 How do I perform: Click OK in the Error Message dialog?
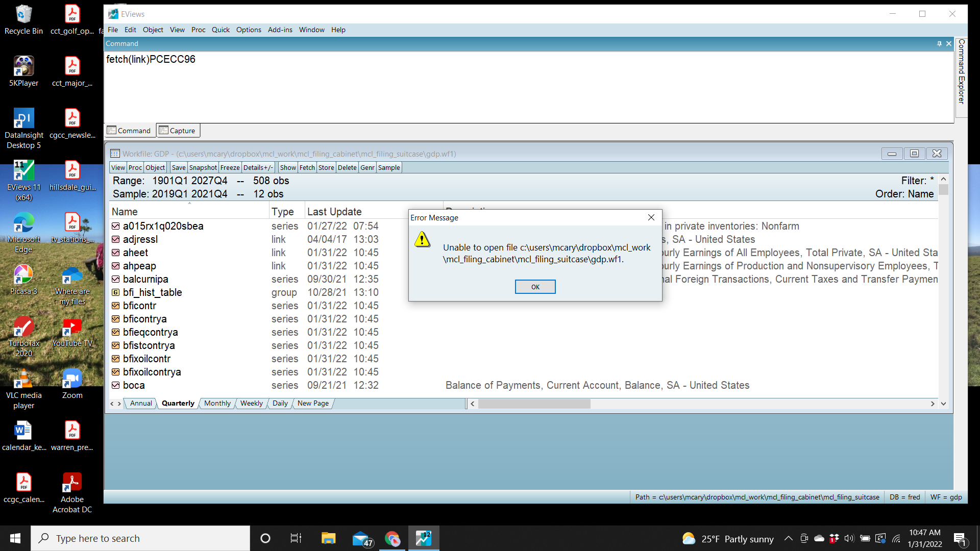click(x=535, y=287)
